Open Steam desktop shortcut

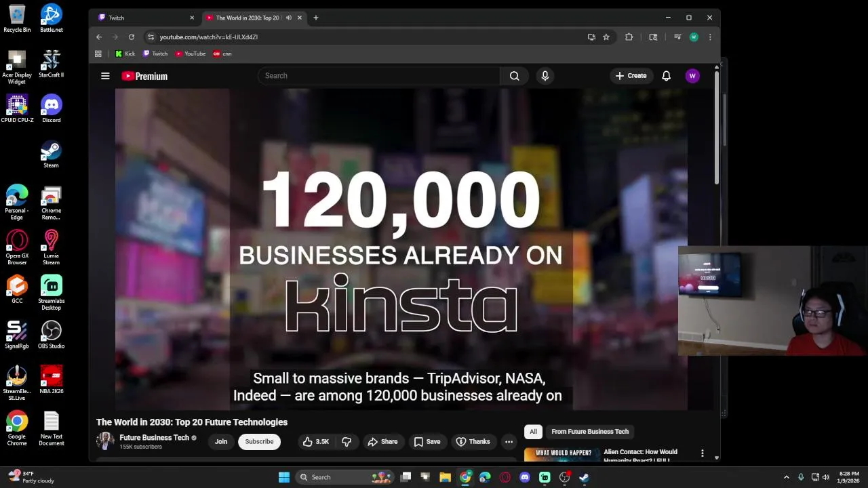(51, 154)
